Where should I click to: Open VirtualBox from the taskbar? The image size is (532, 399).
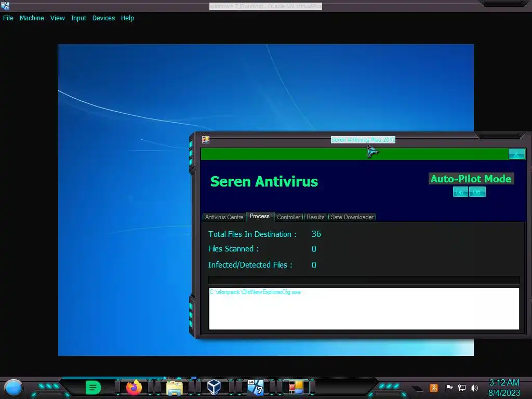(214, 388)
